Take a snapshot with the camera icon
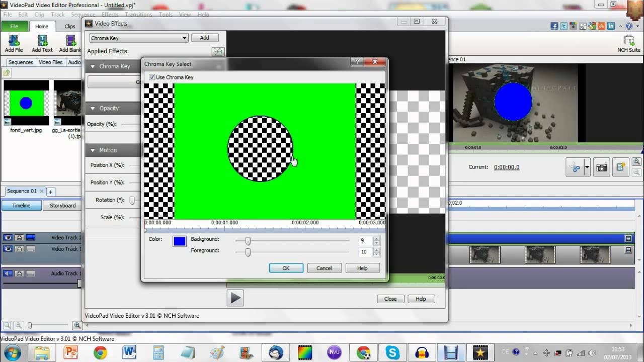Viewport: 644px width, 362px height. tap(602, 168)
